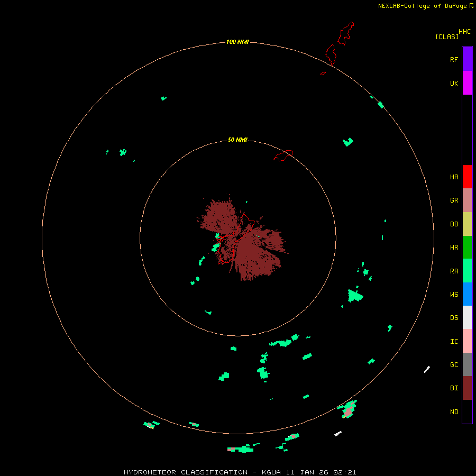The width and height of the screenshot is (476, 476).
Task: Select the IC pink legend swatch
Action: [467, 341]
